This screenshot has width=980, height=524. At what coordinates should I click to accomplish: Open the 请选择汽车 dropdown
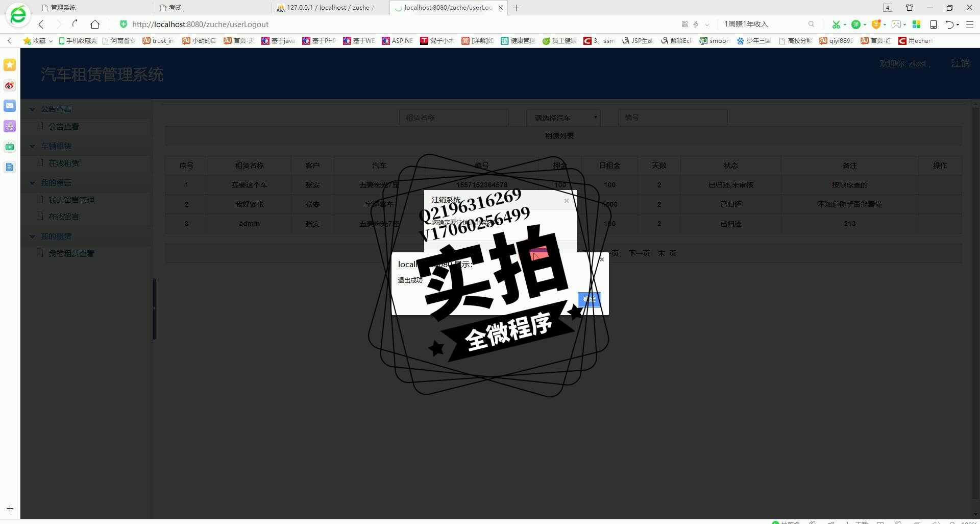click(563, 117)
